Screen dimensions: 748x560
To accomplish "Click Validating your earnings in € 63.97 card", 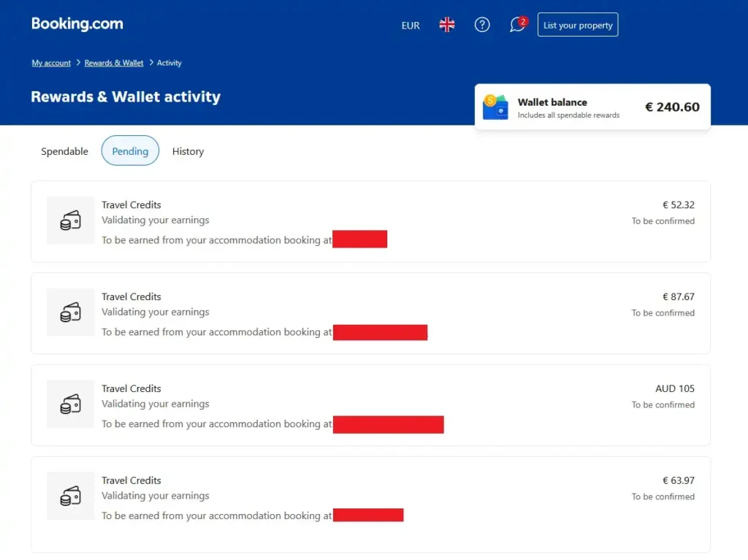I will [156, 496].
